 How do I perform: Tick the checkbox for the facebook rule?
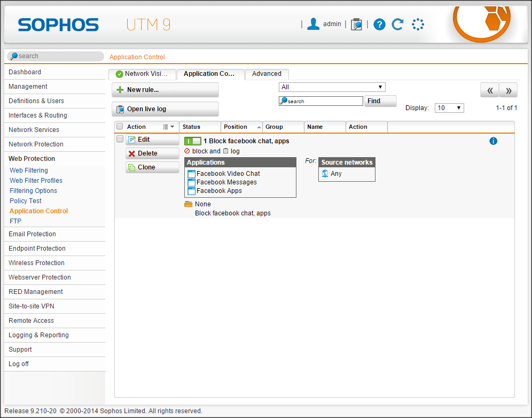point(120,139)
